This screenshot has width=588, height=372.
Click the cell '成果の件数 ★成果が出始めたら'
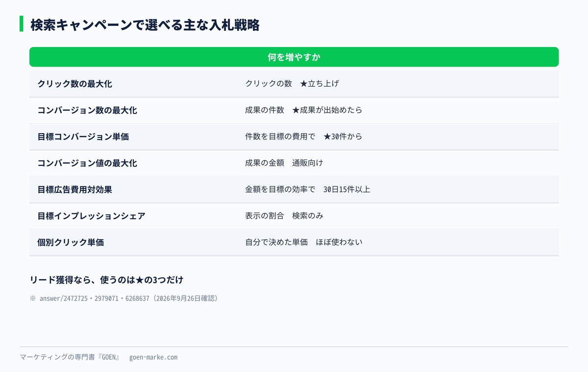coord(304,110)
